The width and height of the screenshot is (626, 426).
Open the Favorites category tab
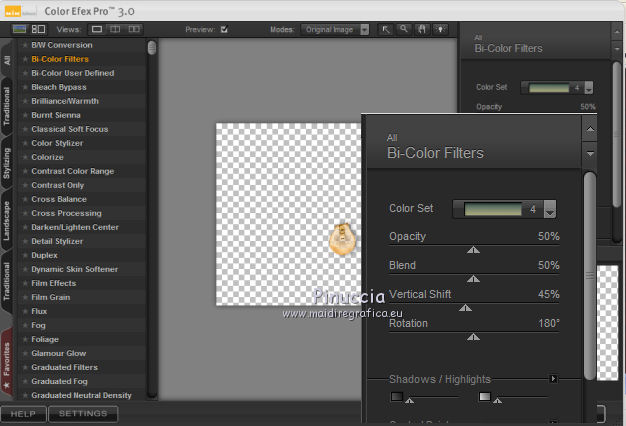(x=7, y=365)
